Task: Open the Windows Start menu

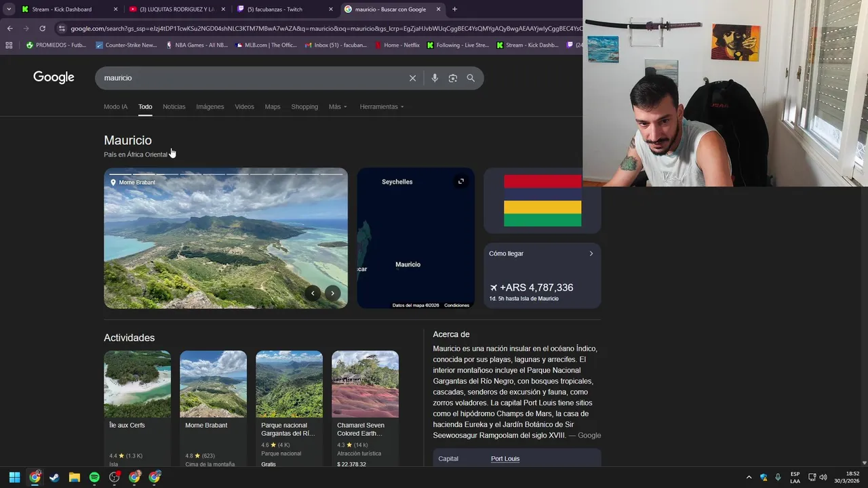Action: tap(14, 477)
